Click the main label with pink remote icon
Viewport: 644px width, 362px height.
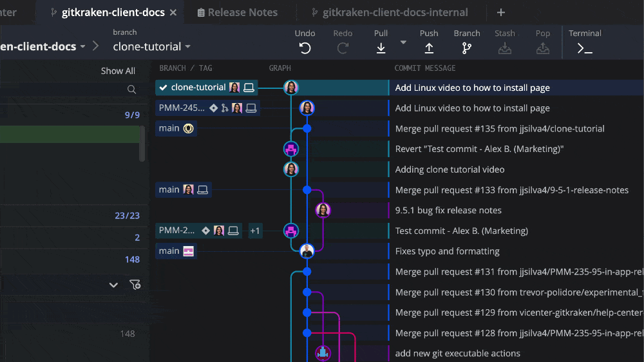click(x=176, y=251)
